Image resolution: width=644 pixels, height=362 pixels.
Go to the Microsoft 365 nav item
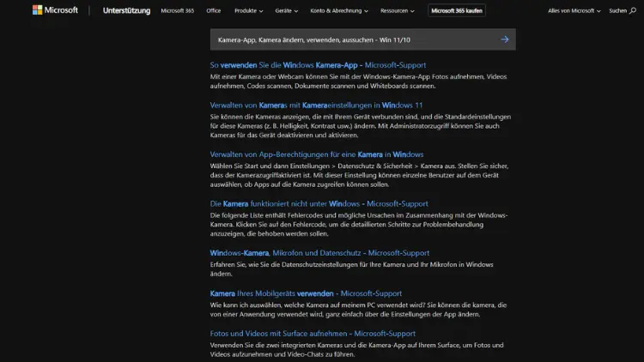[x=178, y=10]
